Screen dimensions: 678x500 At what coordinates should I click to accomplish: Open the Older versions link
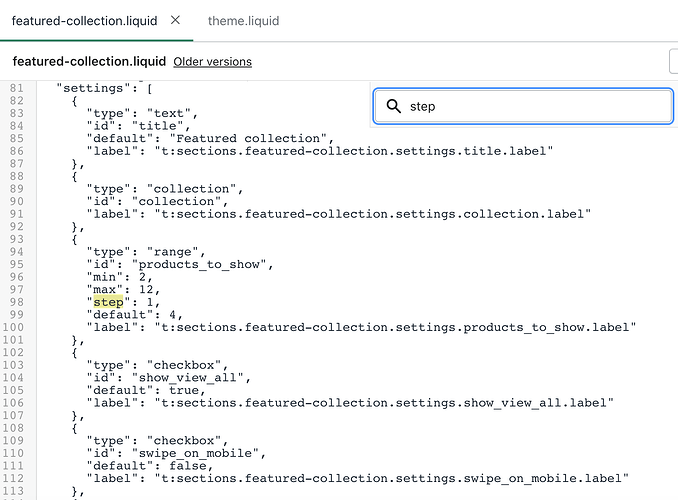(x=212, y=62)
